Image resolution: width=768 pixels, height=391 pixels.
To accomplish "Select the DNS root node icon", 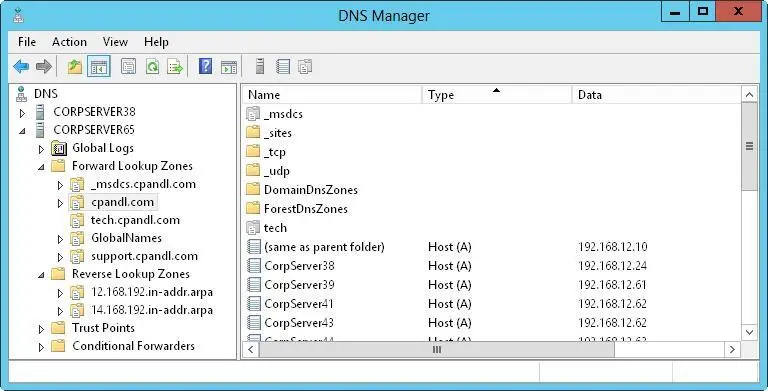I will [22, 94].
